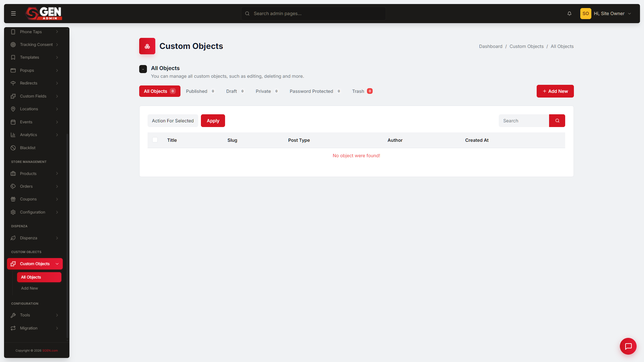Open the Action For Selected dropdown
644x362 pixels.
(x=173, y=121)
